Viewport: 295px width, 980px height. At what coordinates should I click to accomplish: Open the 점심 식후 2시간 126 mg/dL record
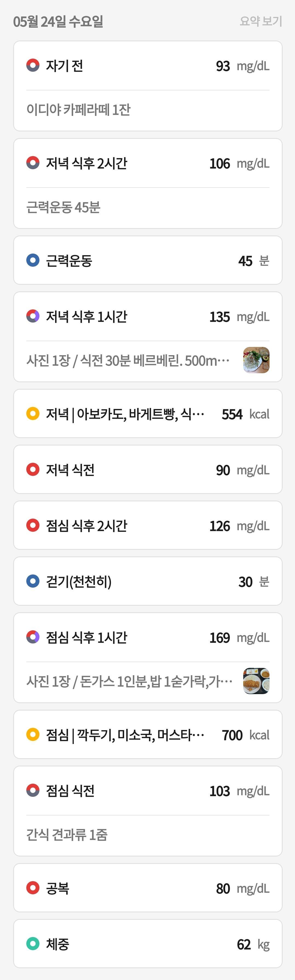pos(148,525)
